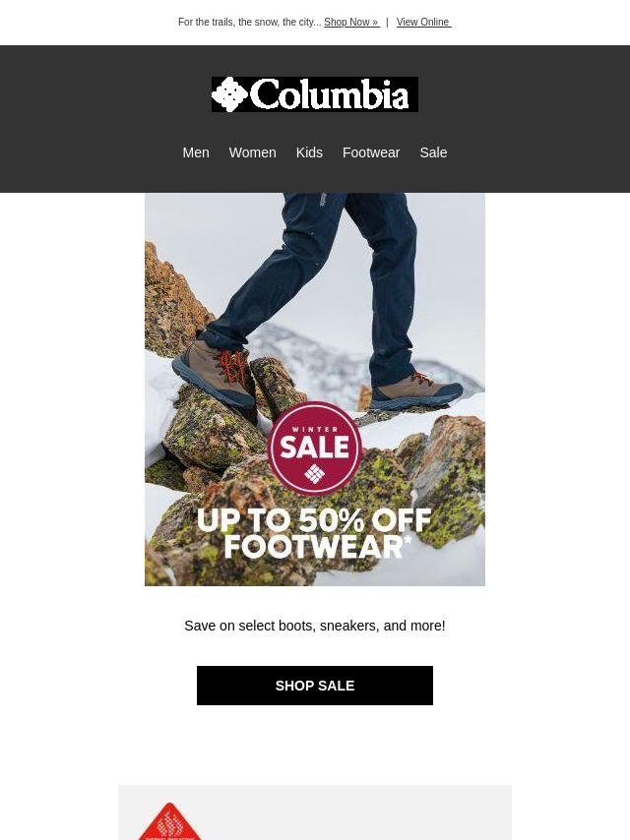Click the Up to 50% Off Footwear headline

pos(315,533)
